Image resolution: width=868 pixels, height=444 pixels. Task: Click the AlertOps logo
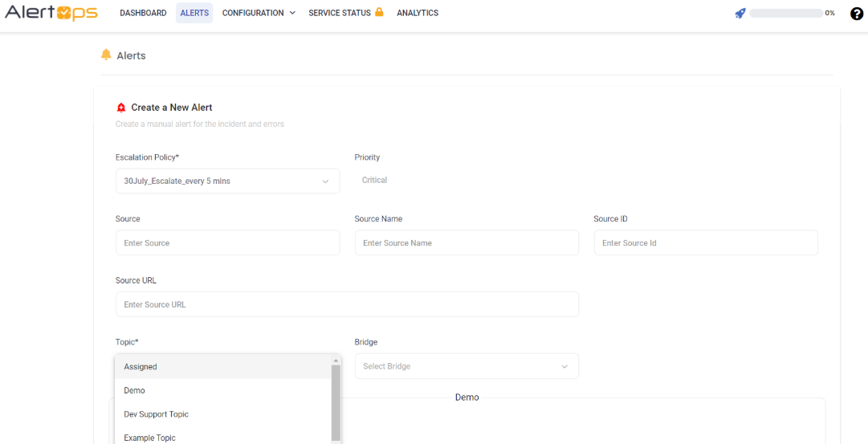coord(51,13)
